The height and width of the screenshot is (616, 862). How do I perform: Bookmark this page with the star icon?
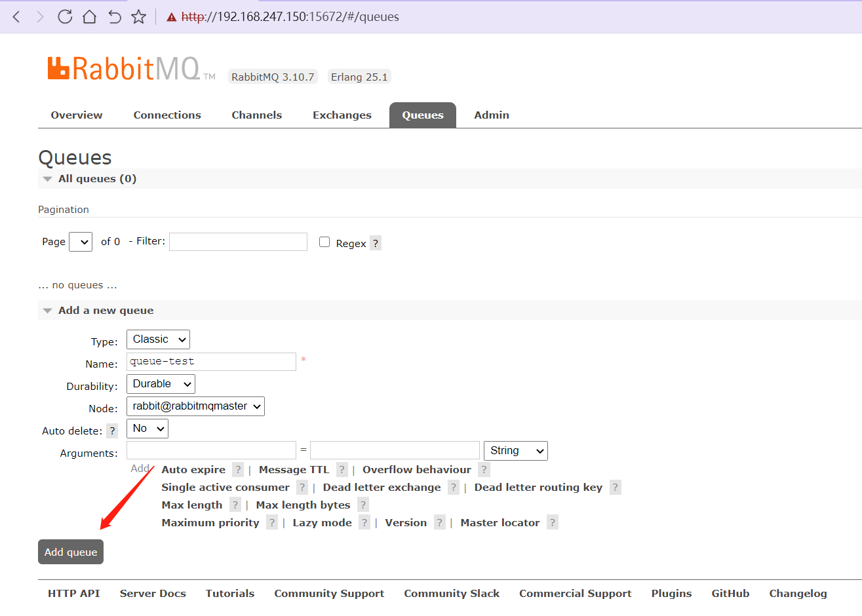point(139,17)
